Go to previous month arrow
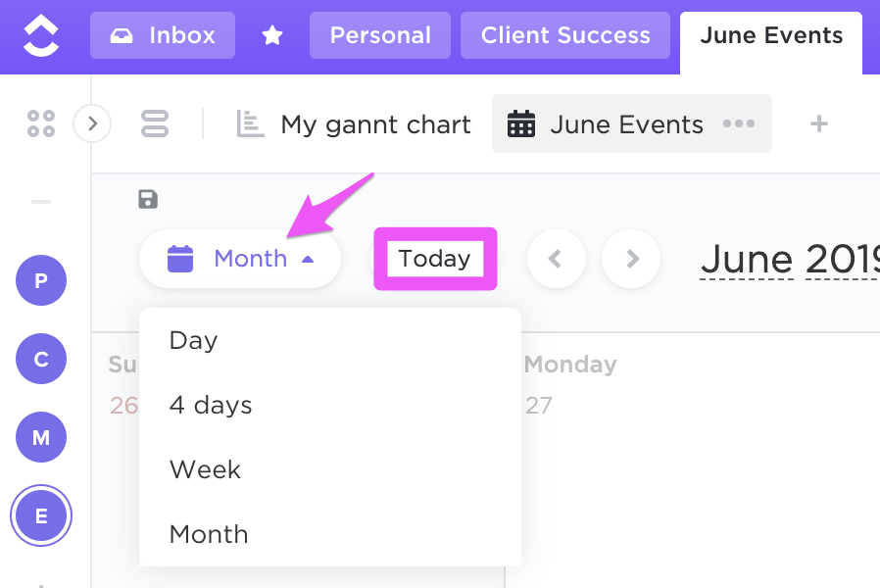Viewport: 880px width, 588px height. point(556,259)
